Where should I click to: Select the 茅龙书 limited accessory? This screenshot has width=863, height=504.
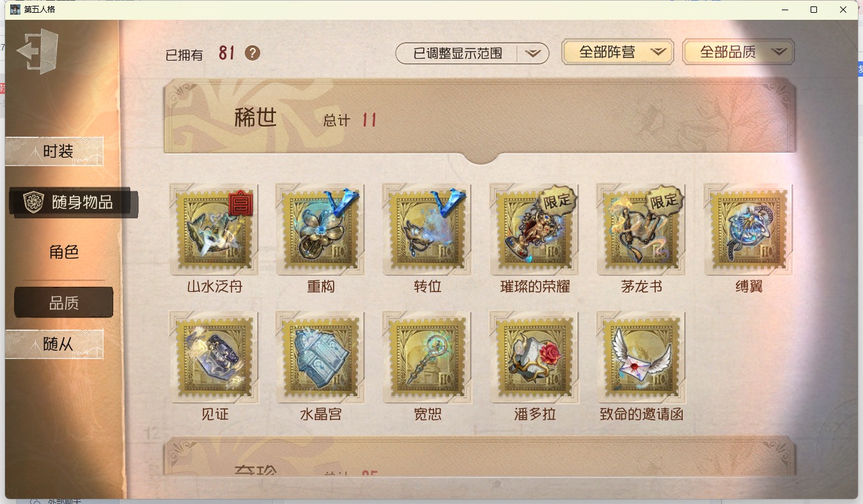point(641,230)
